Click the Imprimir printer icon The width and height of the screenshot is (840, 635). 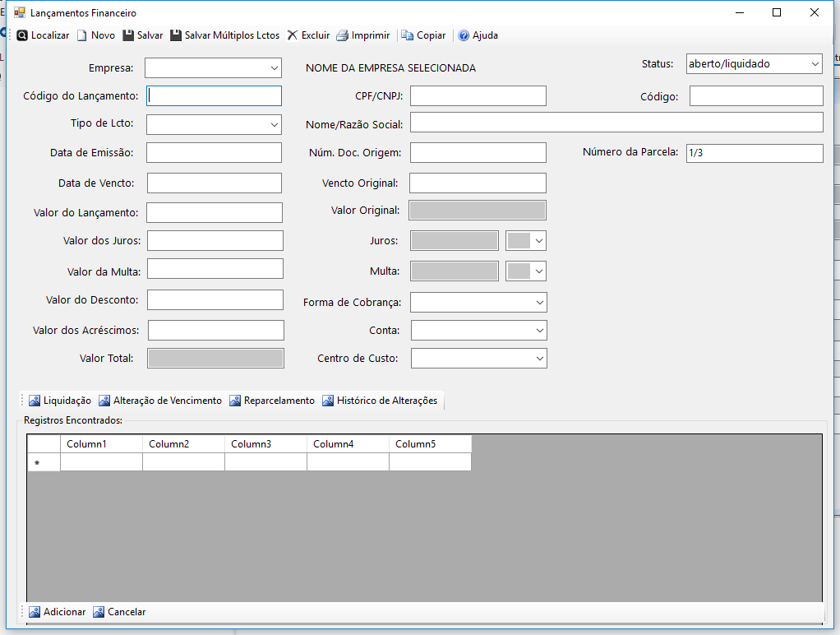coord(342,35)
